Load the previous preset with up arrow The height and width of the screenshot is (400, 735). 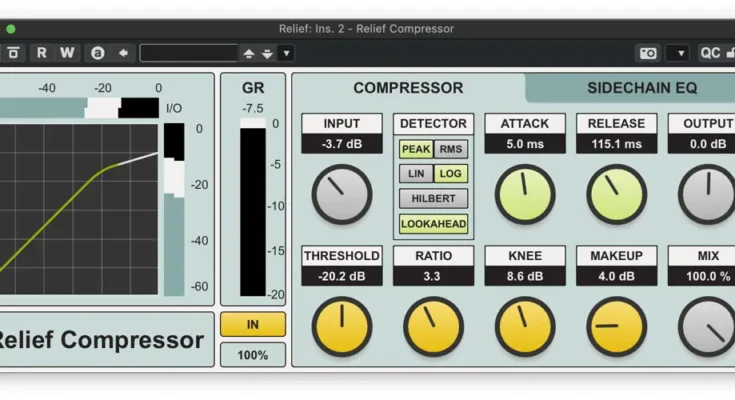pos(249,53)
